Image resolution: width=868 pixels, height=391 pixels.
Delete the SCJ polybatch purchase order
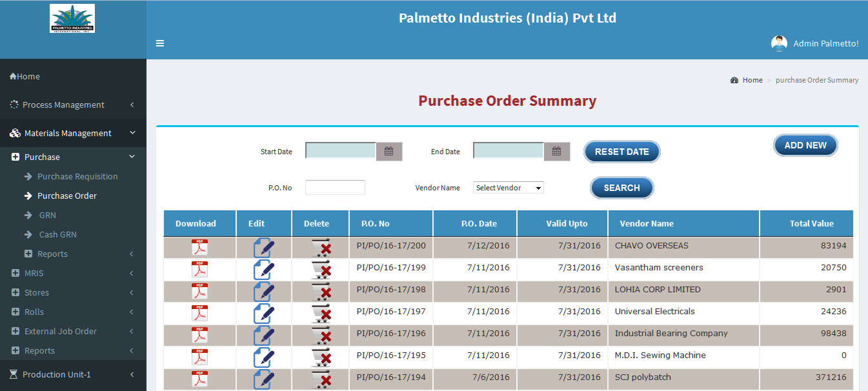pyautogui.click(x=321, y=380)
